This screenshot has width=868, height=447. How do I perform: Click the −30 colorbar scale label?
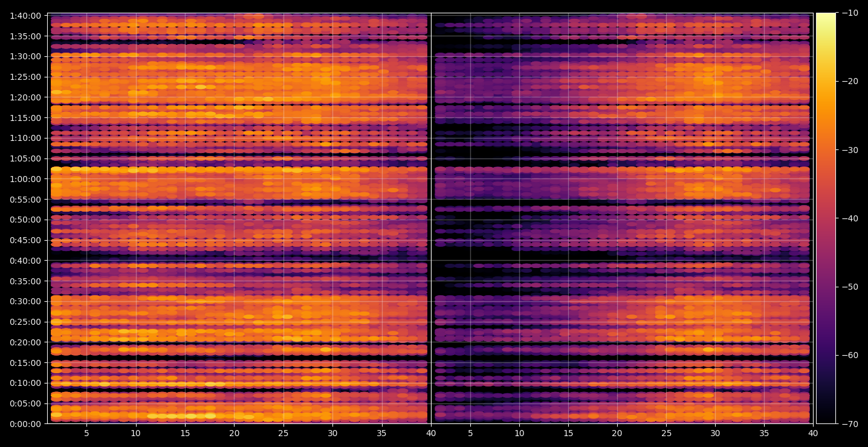(x=849, y=150)
